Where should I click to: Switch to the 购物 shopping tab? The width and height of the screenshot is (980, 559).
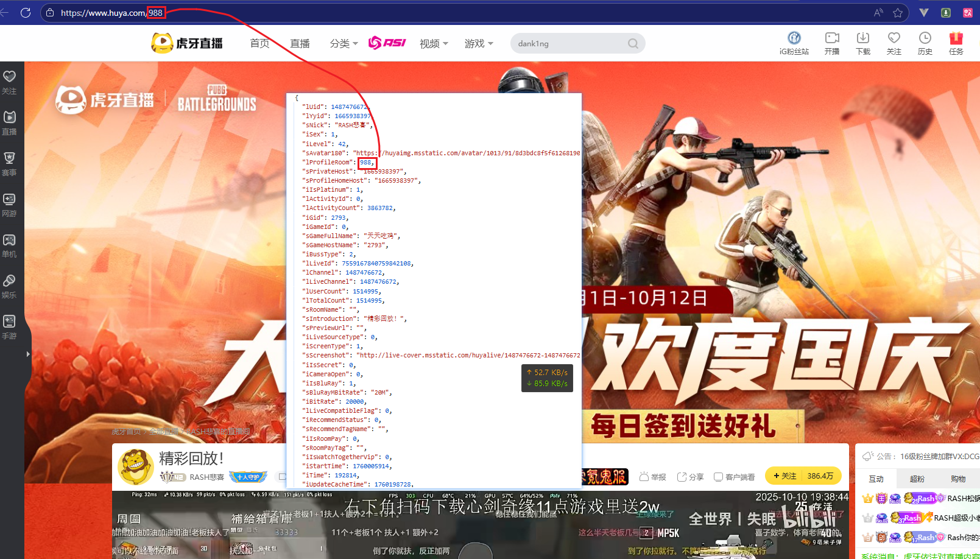958,479
